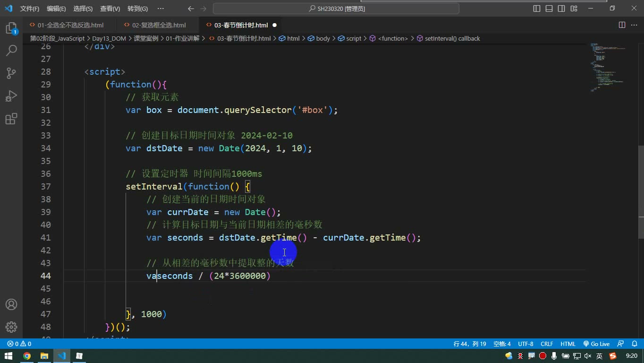Open the Explorer view in activity bar

click(x=11, y=28)
